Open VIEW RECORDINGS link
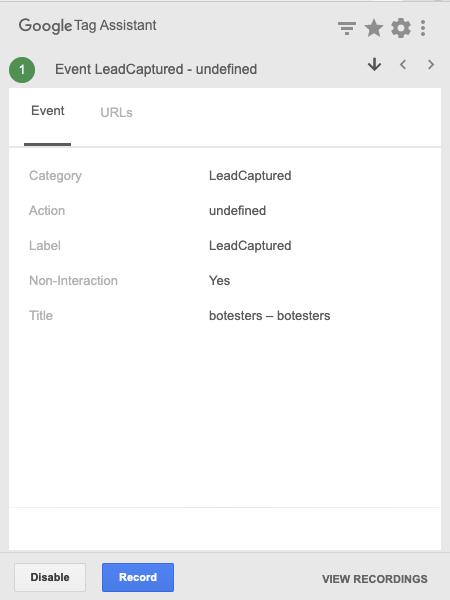Viewport: 450px width, 600px height. click(x=374, y=579)
